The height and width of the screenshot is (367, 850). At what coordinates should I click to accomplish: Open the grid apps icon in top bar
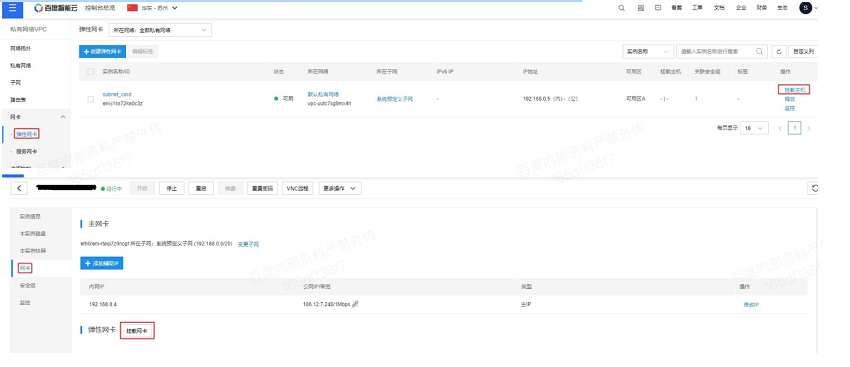[641, 8]
